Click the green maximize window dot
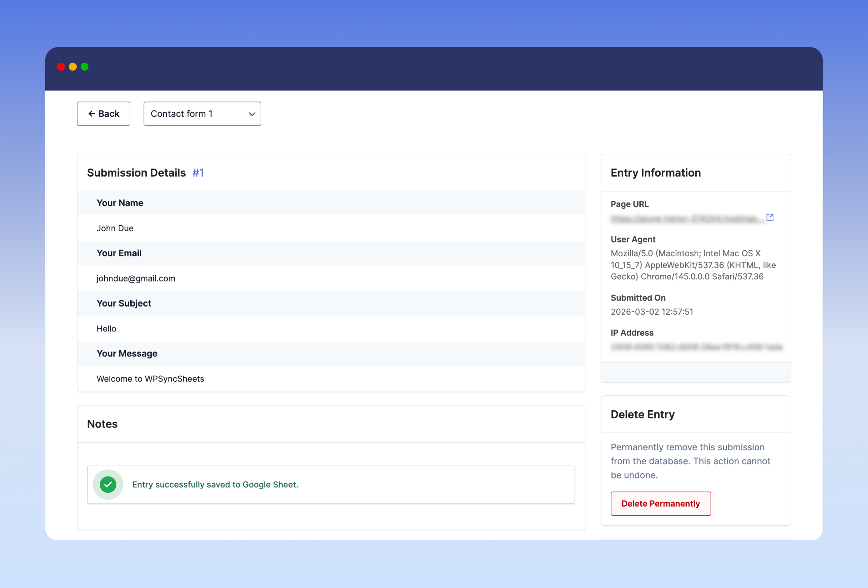 pyautogui.click(x=85, y=67)
